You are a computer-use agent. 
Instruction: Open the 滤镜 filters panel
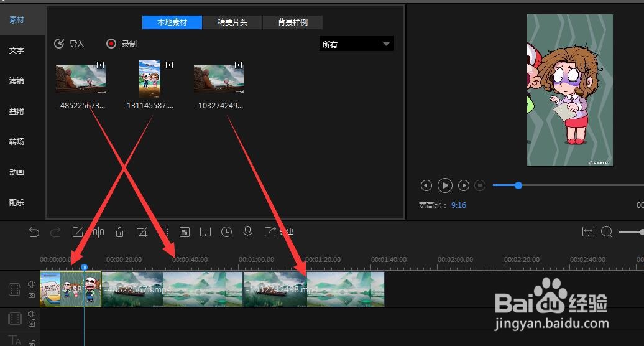point(17,80)
